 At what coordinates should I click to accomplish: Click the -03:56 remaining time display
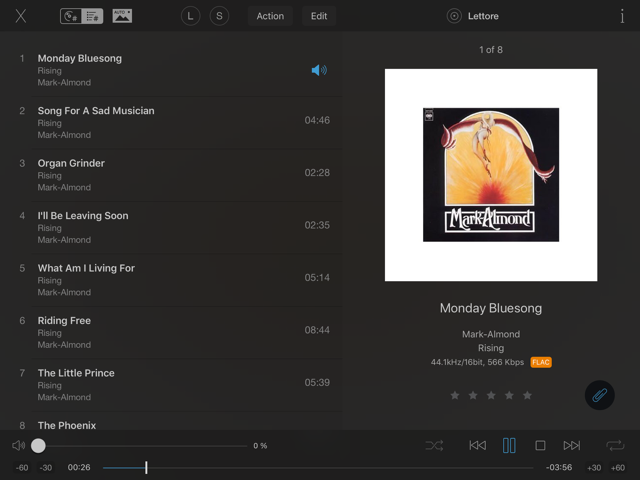coord(559,467)
